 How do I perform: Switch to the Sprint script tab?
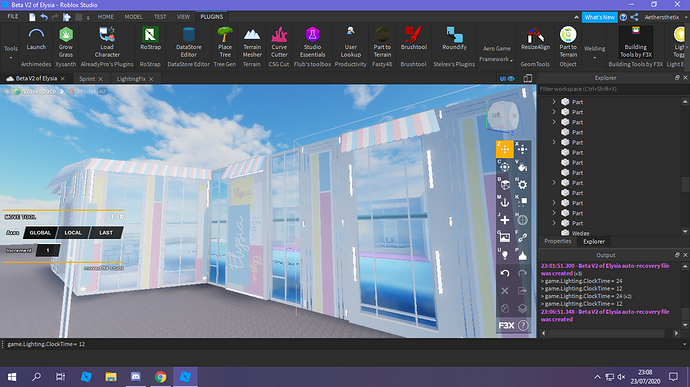[x=87, y=79]
